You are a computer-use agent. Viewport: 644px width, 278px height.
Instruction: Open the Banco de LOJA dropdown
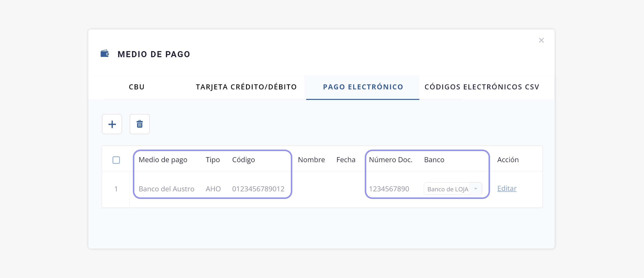point(475,189)
